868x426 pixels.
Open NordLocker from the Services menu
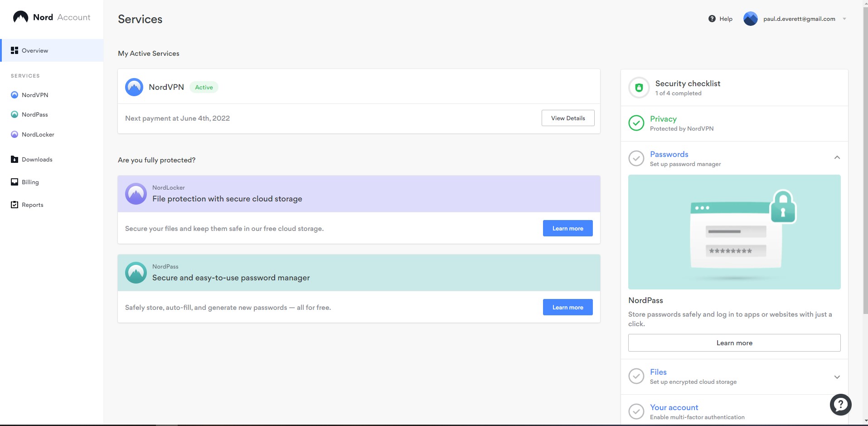click(38, 134)
